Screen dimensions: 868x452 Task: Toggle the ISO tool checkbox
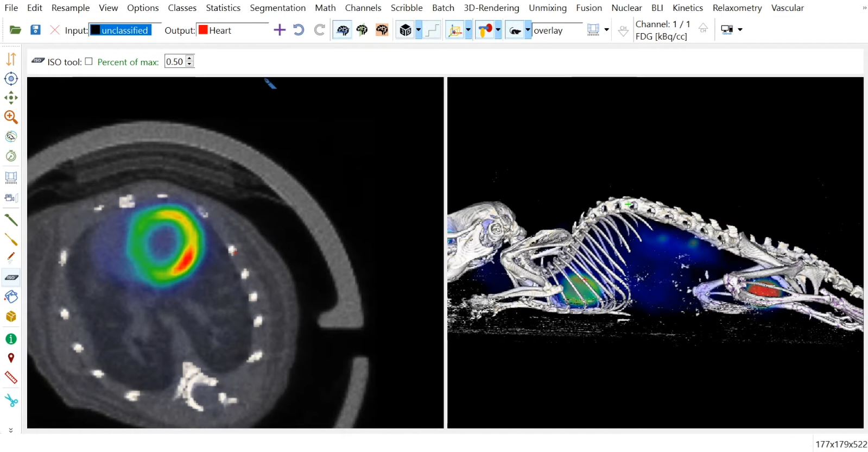point(89,61)
